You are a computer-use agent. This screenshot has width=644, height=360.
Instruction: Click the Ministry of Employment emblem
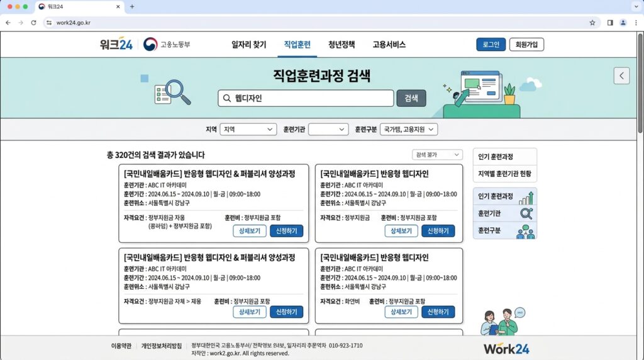(x=150, y=45)
